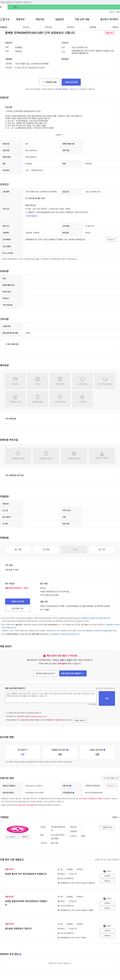This screenshot has width=120, height=980.
Task: Click the 전송 send button
Action: (x=107, y=699)
